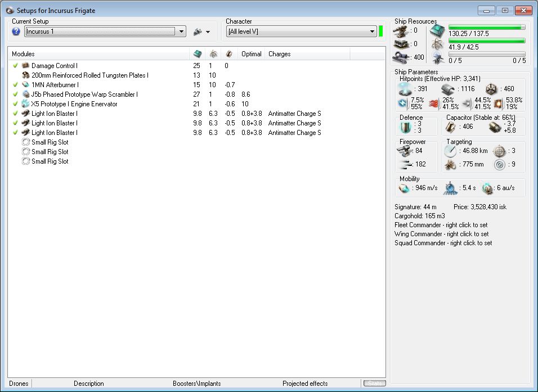538x392 pixels.
Task: Click Antimatter Charge S on third blaster row
Action: tap(295, 132)
